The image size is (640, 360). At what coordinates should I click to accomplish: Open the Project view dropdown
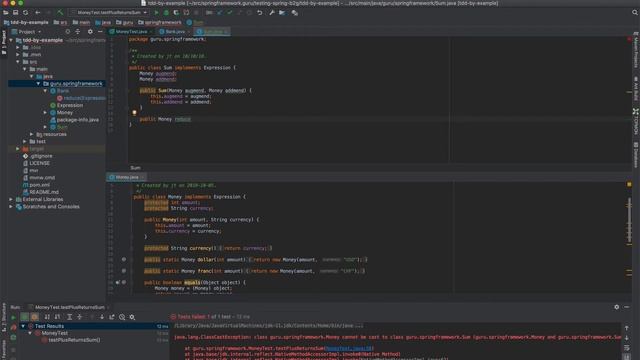click(x=27, y=31)
